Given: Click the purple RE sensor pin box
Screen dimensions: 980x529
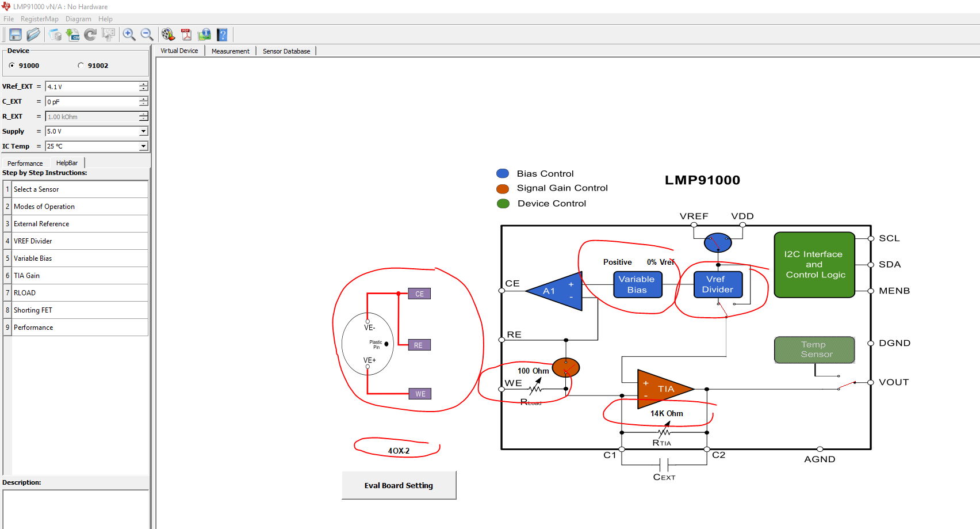Looking at the screenshot, I should click(x=419, y=345).
